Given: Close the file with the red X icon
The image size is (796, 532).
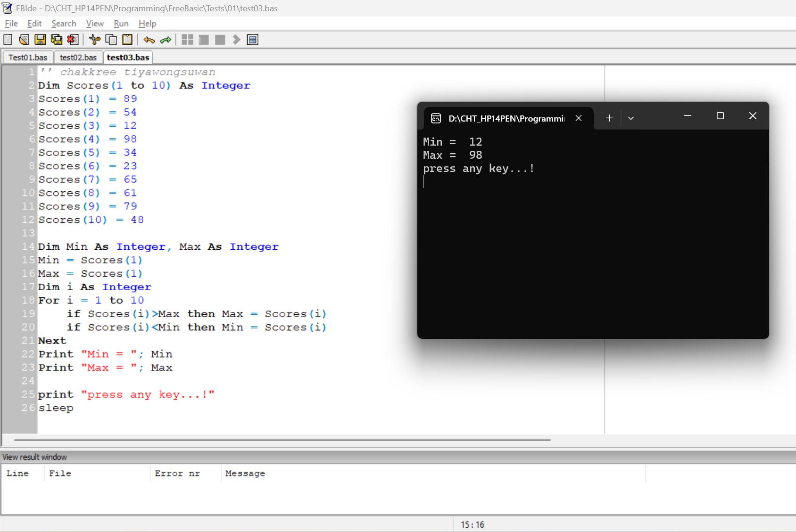Looking at the screenshot, I should [73, 40].
